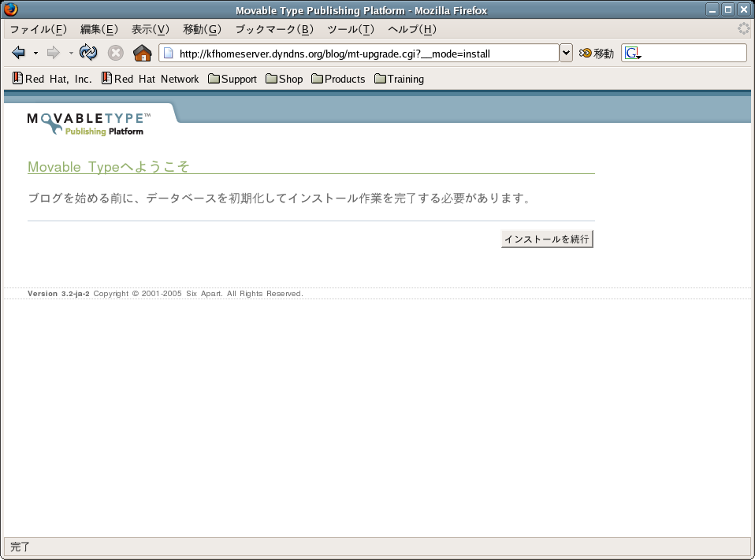Click the 移動 Go button

[596, 53]
